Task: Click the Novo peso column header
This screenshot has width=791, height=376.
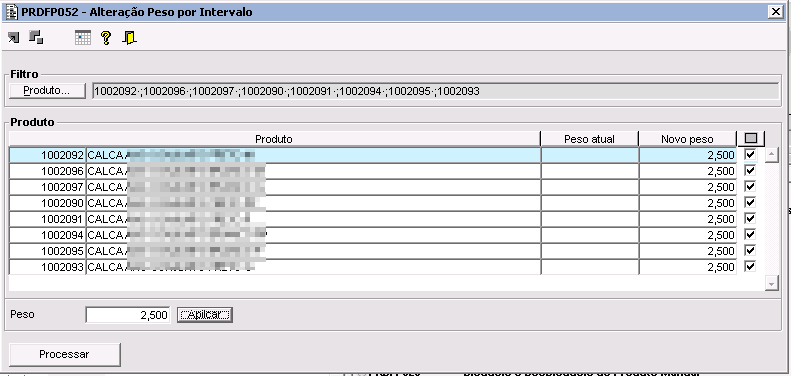Action: tap(687, 139)
